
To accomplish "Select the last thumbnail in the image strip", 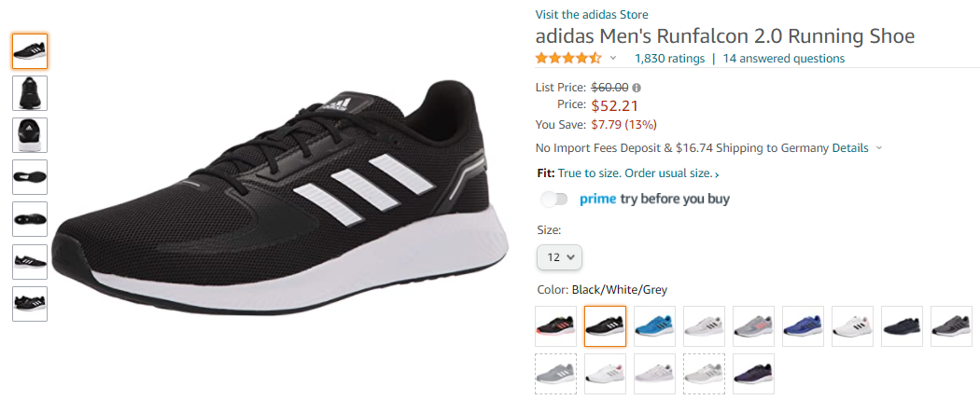I will 30,304.
